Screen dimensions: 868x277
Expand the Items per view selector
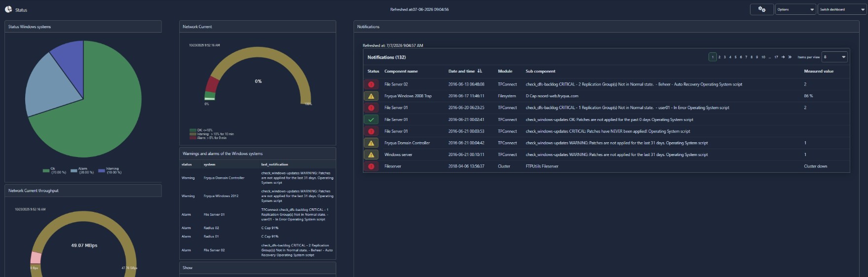(834, 57)
